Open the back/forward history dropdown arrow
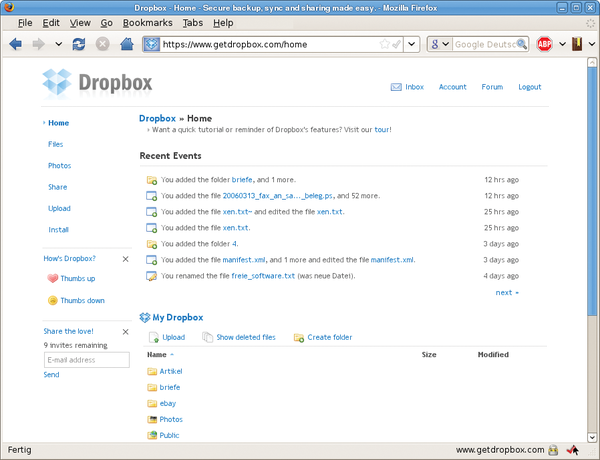 click(x=59, y=44)
